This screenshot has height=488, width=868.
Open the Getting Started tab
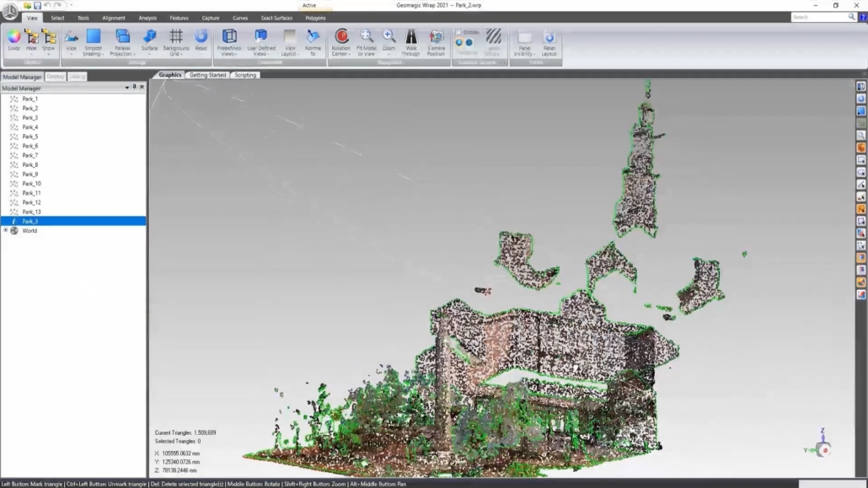[207, 75]
